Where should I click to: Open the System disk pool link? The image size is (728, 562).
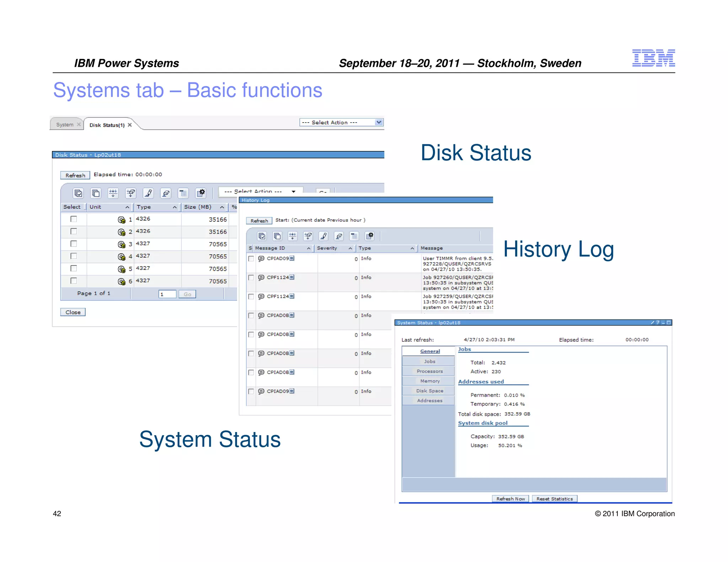pyautogui.click(x=483, y=423)
